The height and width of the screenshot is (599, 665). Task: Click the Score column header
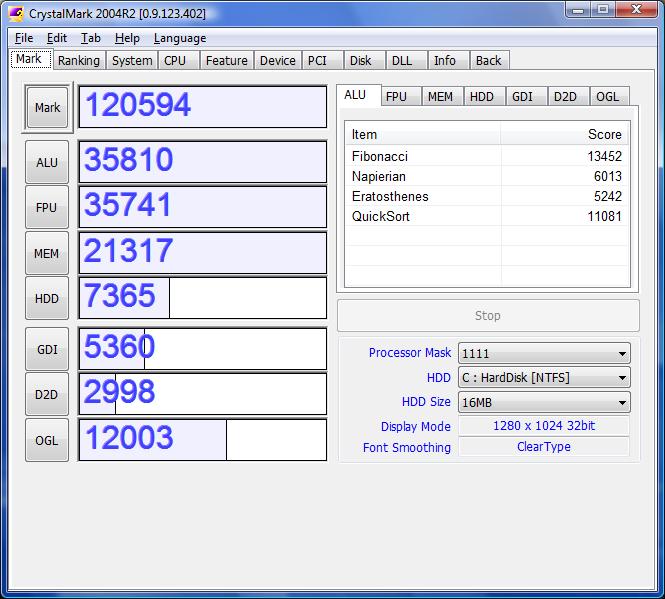[x=565, y=134]
